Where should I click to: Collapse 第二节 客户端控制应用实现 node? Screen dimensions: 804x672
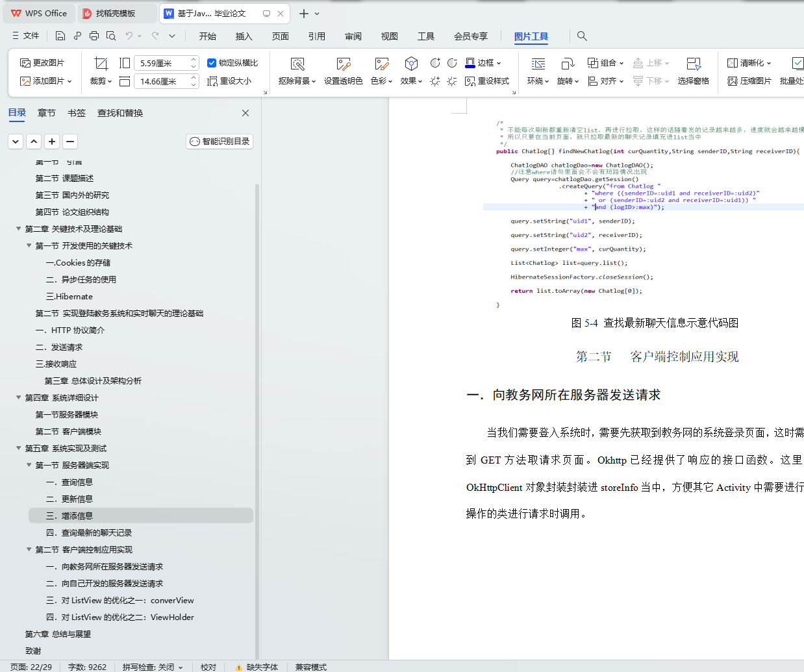(x=29, y=549)
